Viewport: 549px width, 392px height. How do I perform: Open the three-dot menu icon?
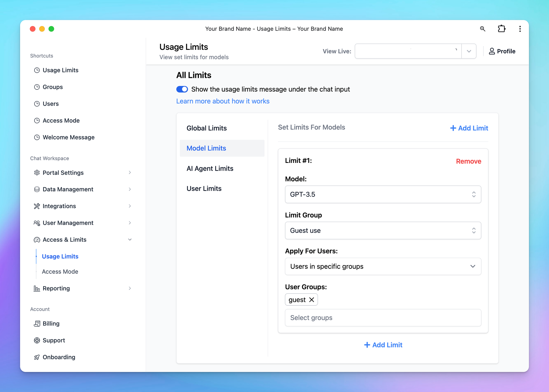click(520, 29)
